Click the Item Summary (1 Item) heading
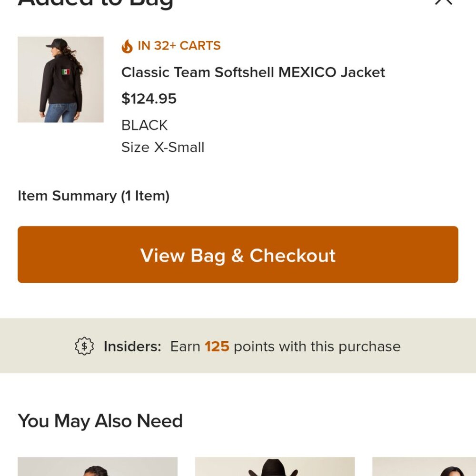The height and width of the screenshot is (476, 476). (x=93, y=196)
